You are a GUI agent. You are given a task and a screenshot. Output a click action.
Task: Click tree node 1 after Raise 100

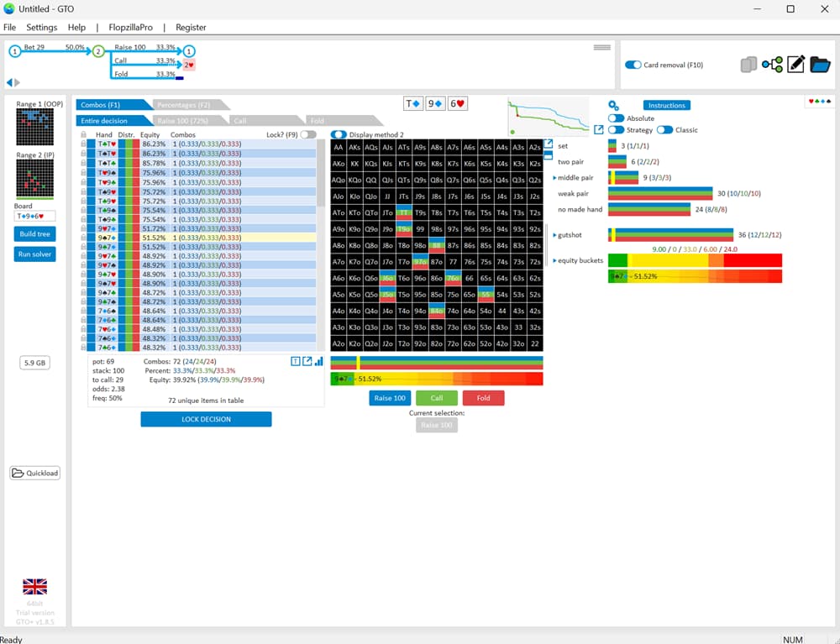[189, 51]
